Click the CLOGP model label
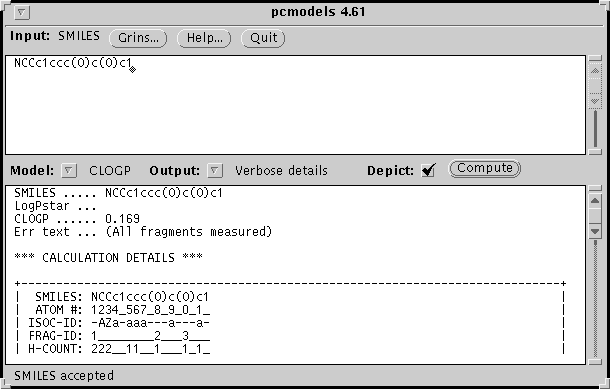Screen dimensions: 610x389 [110, 171]
